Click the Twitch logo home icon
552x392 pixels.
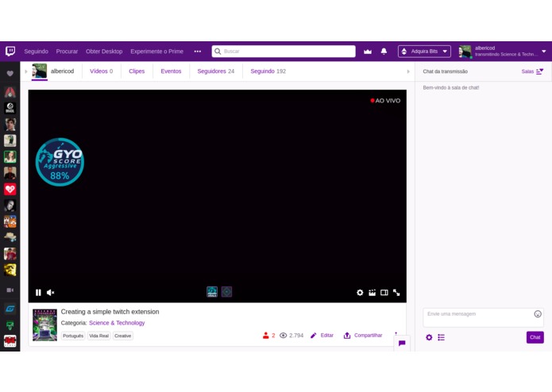[10, 52]
